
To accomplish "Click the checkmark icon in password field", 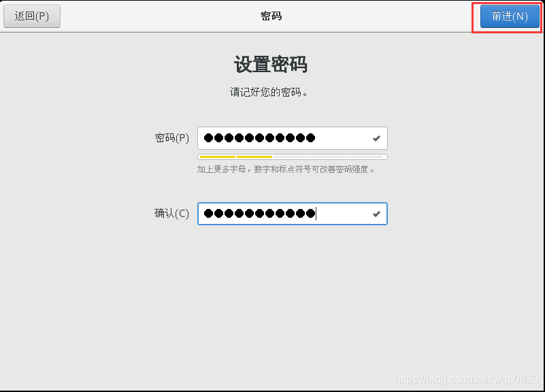I will pos(376,139).
